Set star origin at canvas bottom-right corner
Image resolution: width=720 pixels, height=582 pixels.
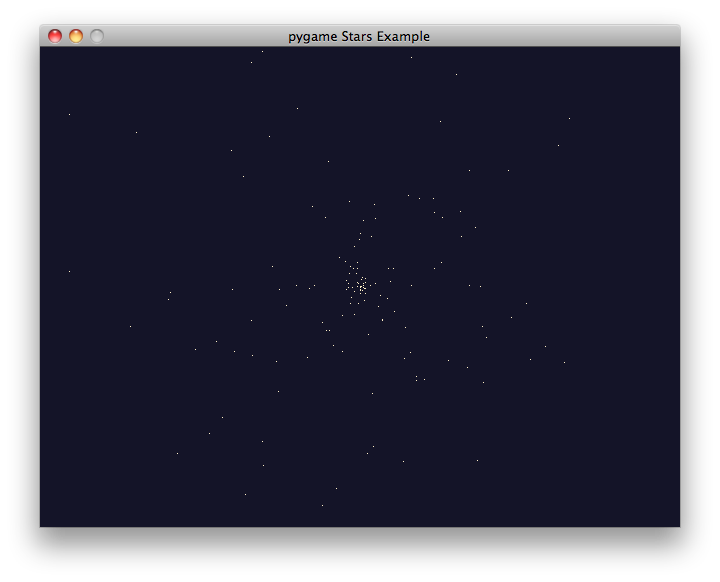point(676,523)
